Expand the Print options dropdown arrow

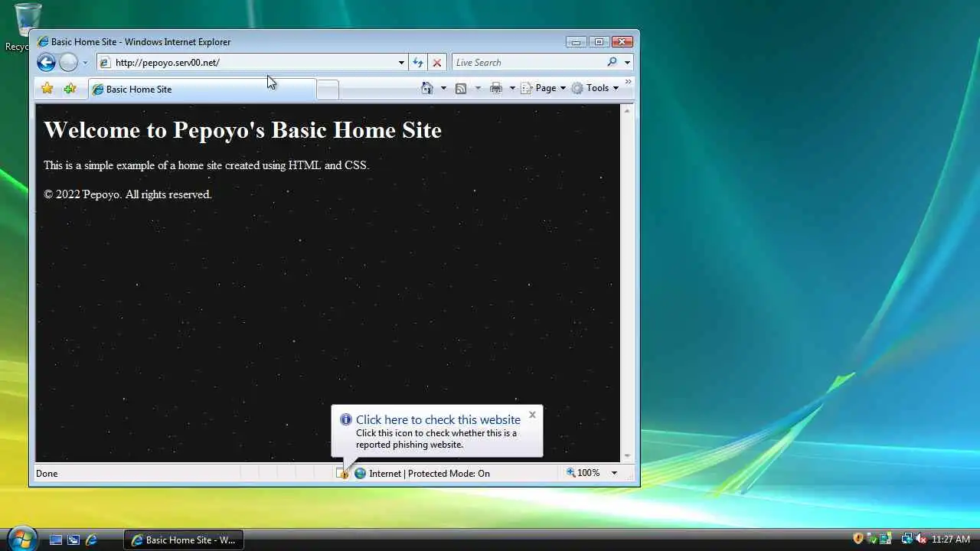pos(512,88)
